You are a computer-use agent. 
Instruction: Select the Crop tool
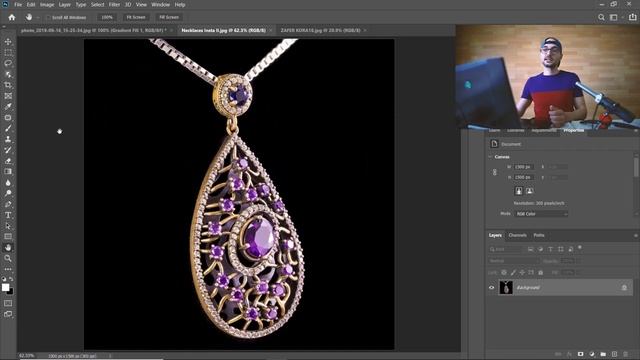tap(8, 85)
